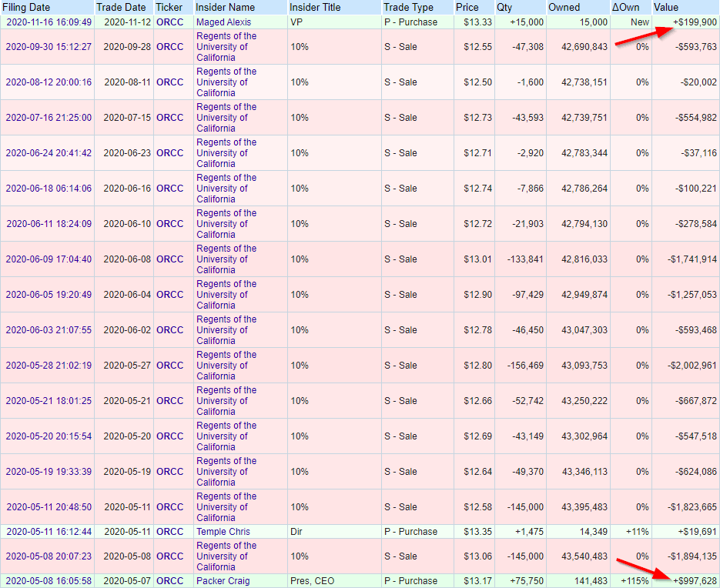Viewport: 720px width, 588px height.
Task: Open filing dated 2020-11-16 16:09:49
Action: (49, 22)
